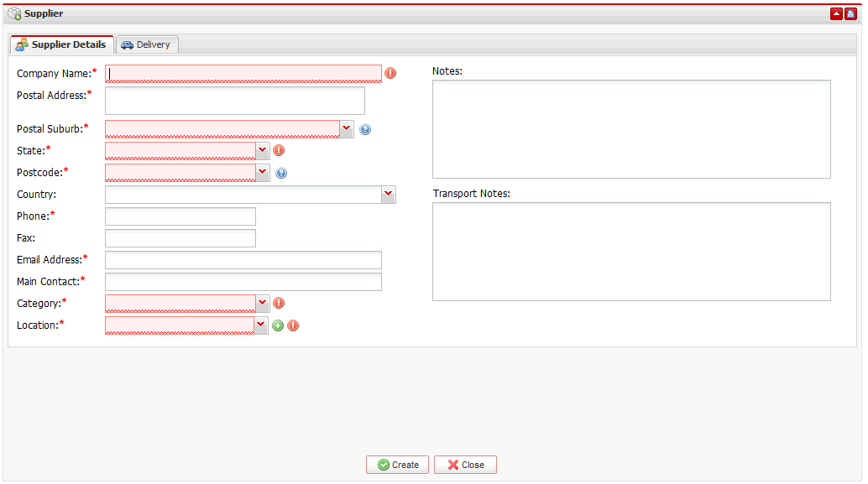868x484 pixels.
Task: Switch to the Delivery tab
Action: click(146, 44)
